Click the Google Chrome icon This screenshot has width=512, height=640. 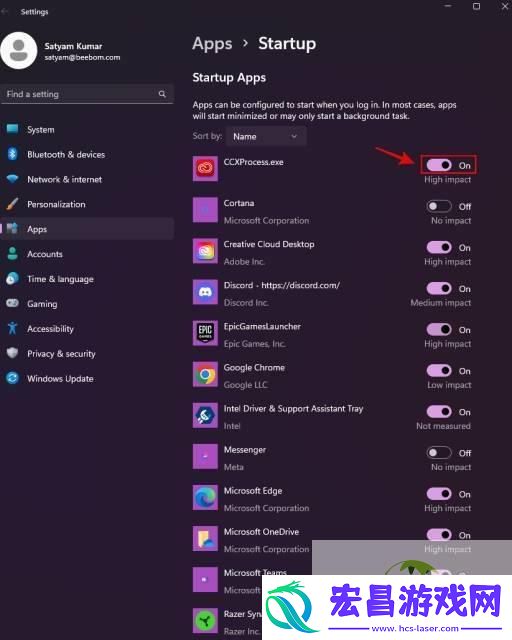click(205, 374)
